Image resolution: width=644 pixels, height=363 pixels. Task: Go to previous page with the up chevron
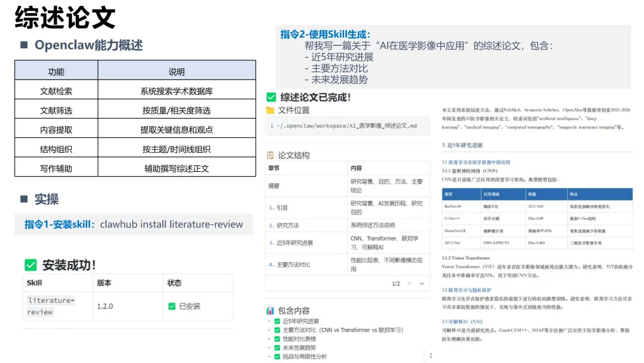[410, 284]
